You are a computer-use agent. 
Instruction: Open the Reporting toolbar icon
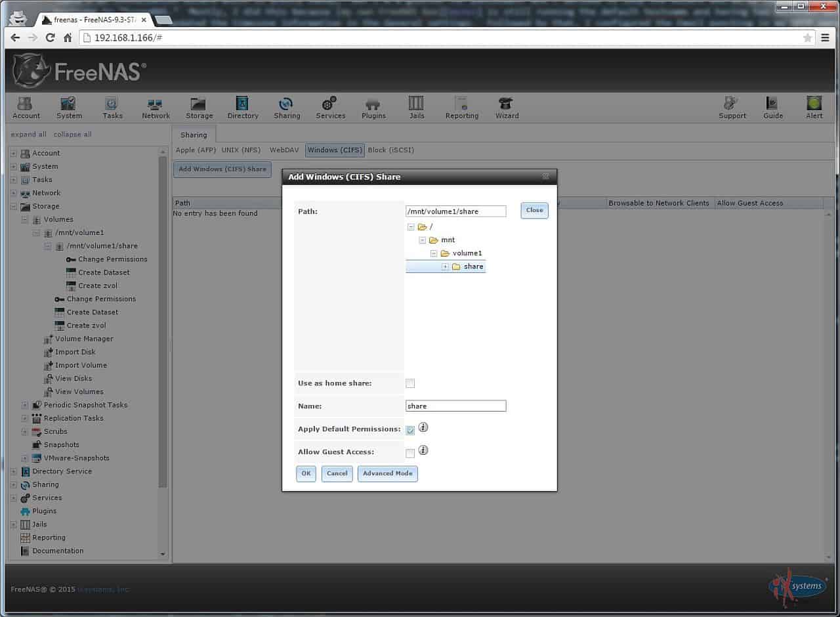click(x=461, y=108)
